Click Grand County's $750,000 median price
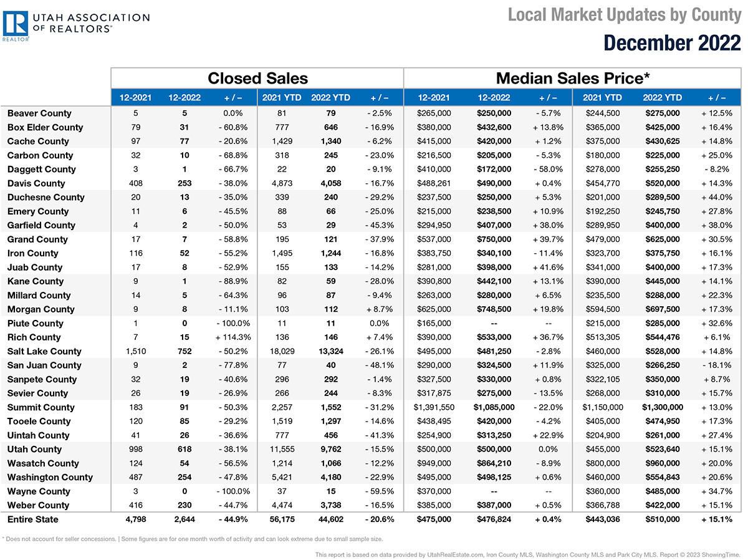Viewport: 748px width, 560px height. coord(494,239)
